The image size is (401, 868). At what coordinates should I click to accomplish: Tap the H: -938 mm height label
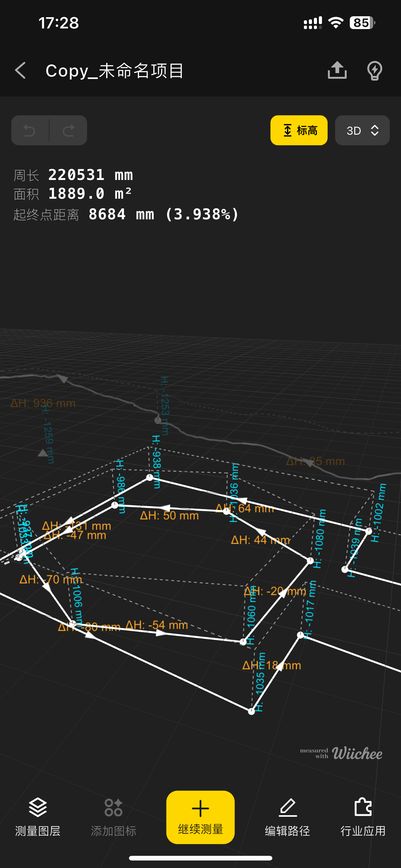click(x=156, y=461)
